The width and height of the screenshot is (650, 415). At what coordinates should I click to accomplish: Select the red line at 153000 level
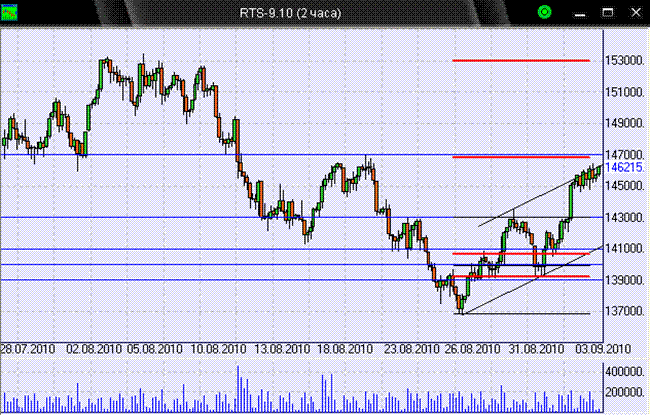[x=521, y=61]
